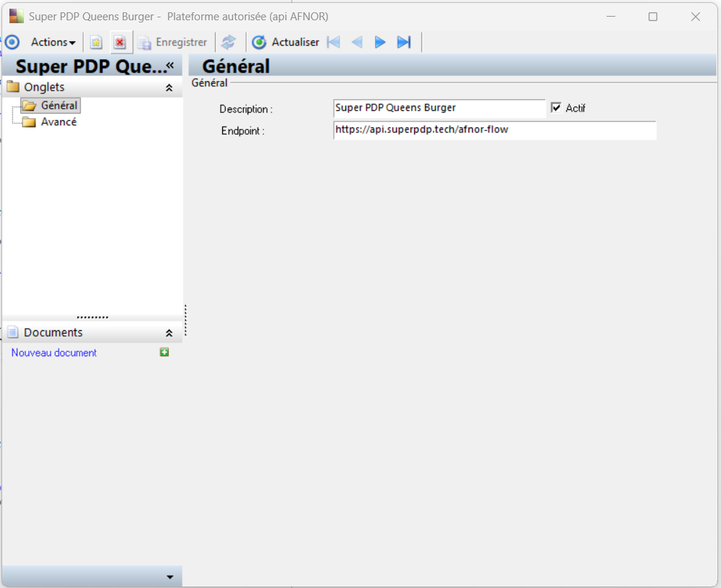Viewport: 721px width, 588px height.
Task: Click the Nouveau document link
Action: tap(54, 353)
